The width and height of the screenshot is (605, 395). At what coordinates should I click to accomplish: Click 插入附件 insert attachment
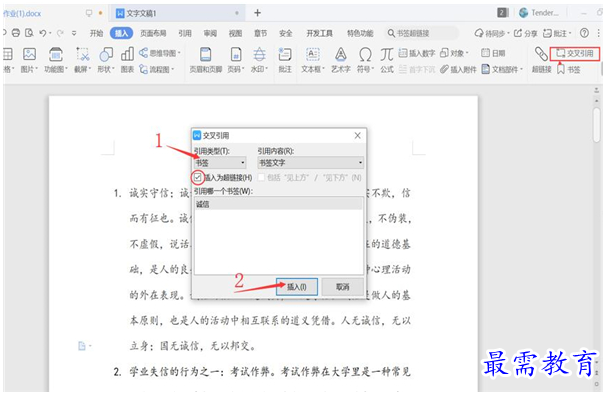pos(458,69)
